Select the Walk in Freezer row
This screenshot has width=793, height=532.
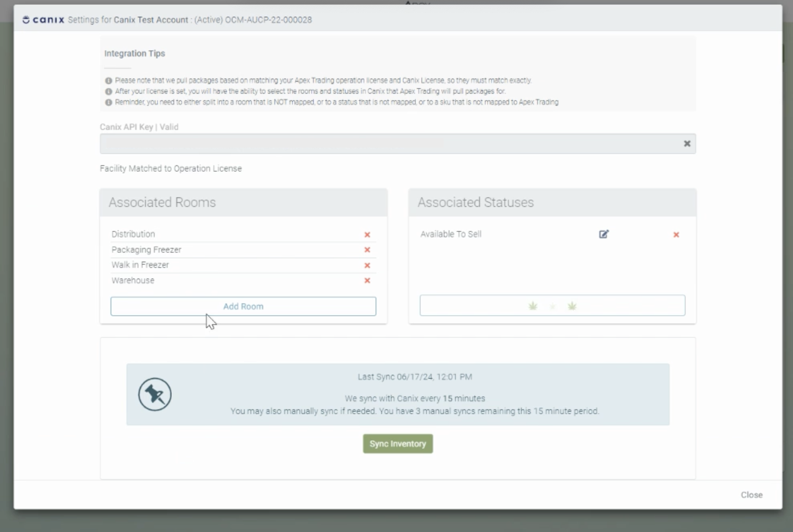coord(243,265)
